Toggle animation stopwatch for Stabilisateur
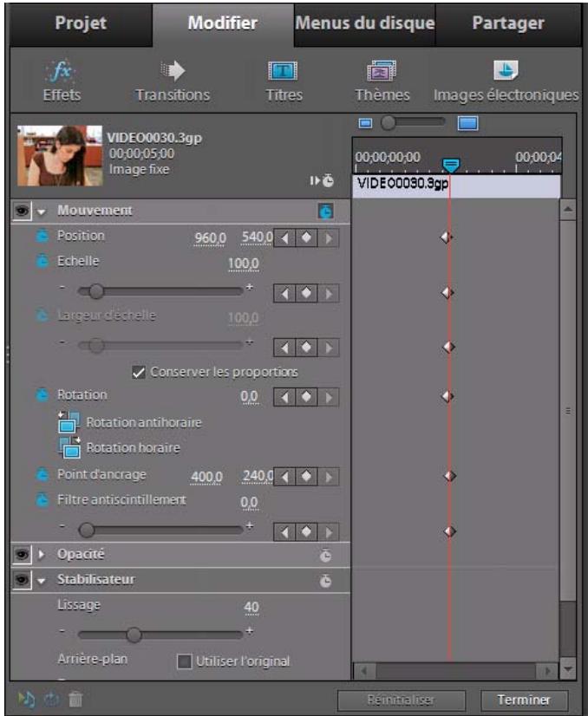 [x=326, y=581]
